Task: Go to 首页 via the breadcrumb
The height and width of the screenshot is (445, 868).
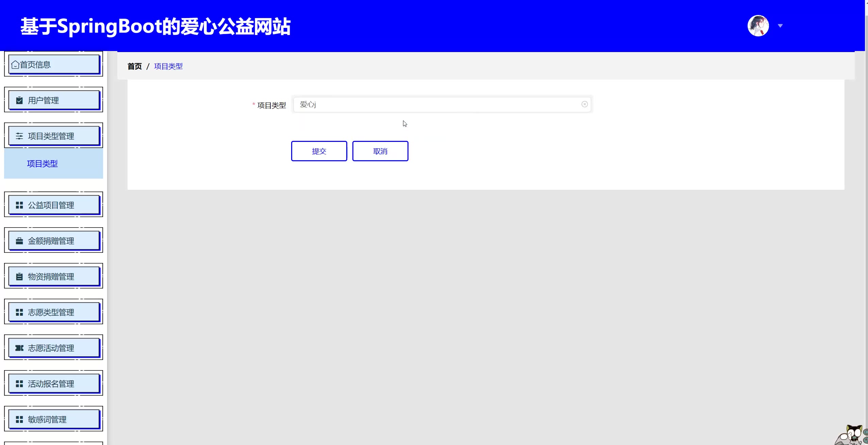Action: 134,66
